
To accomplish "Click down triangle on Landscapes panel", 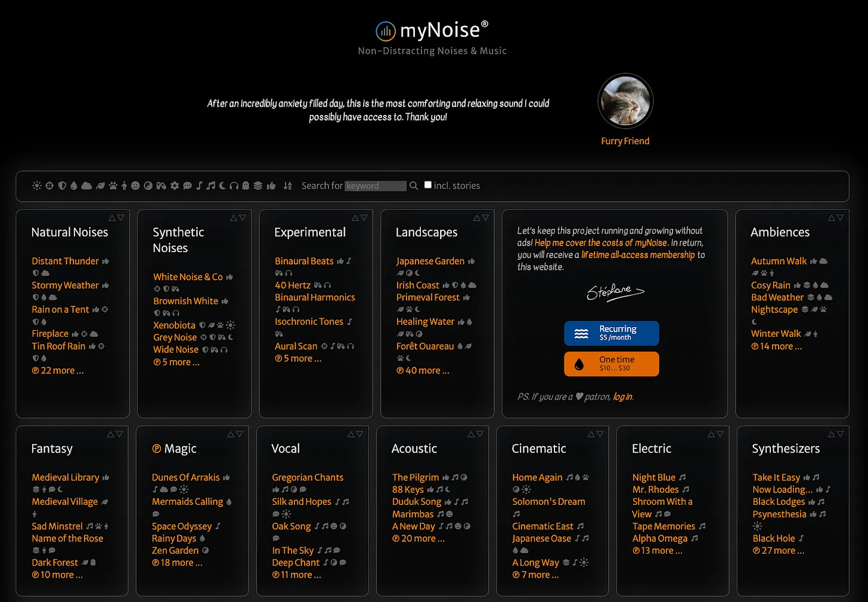I will 485,218.
